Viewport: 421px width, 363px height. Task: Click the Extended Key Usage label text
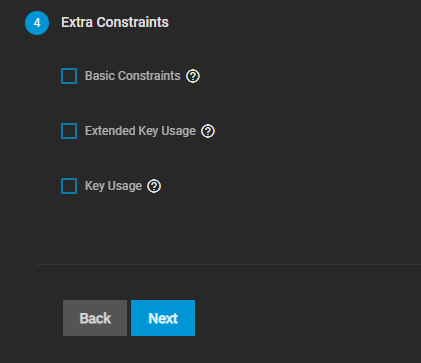140,131
